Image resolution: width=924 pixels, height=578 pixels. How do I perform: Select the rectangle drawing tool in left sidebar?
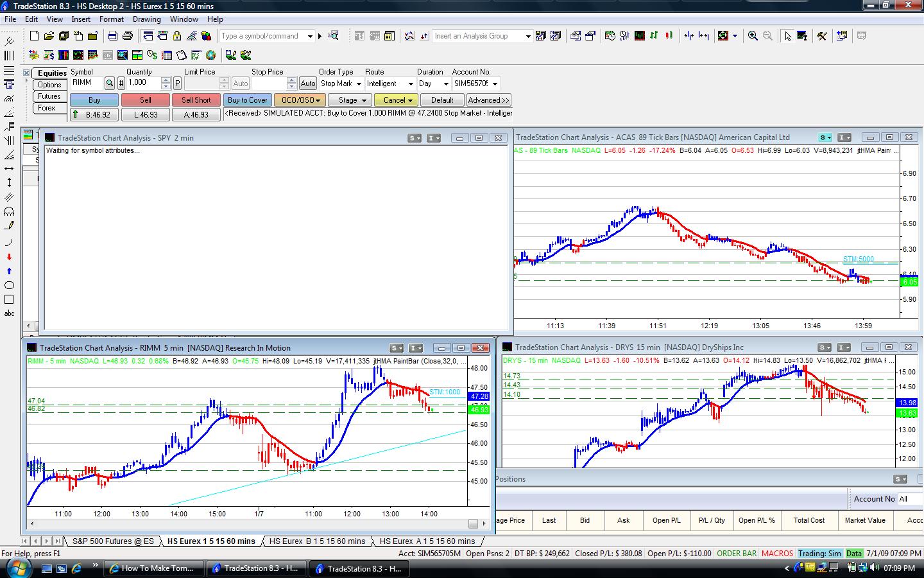9,299
